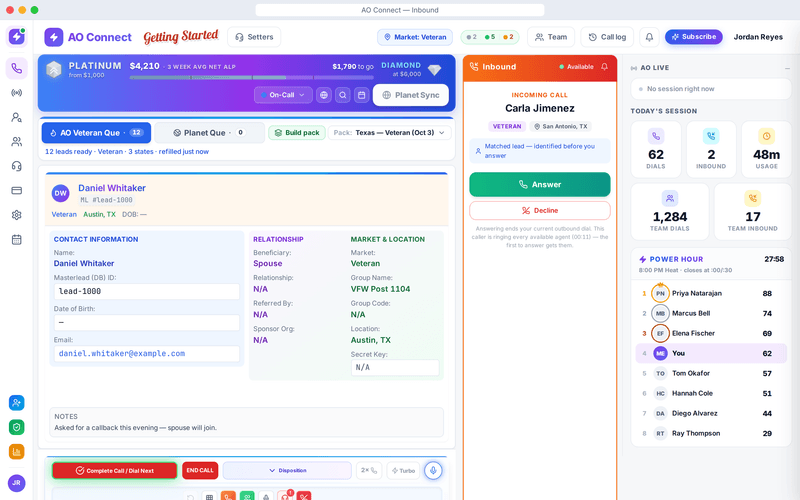Click the Planet Sync button
The image size is (800, 500).
click(x=411, y=95)
